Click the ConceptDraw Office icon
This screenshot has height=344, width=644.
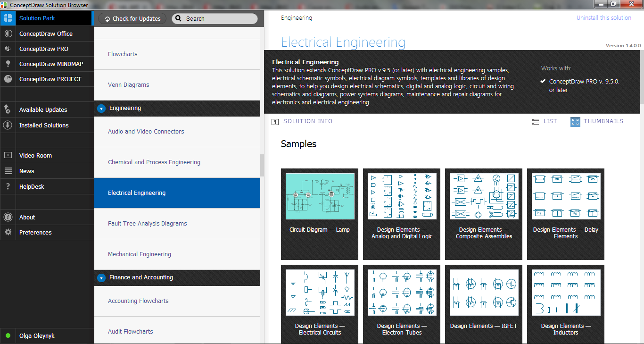8,34
